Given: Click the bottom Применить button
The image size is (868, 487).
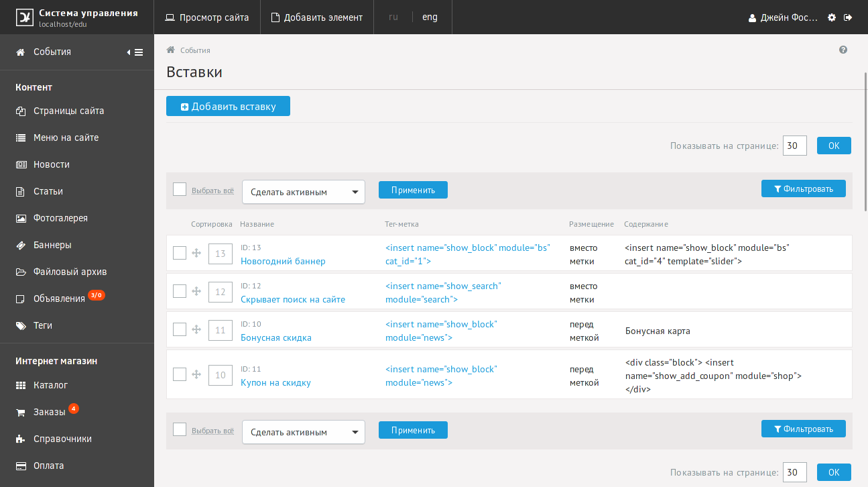Looking at the screenshot, I should (413, 430).
